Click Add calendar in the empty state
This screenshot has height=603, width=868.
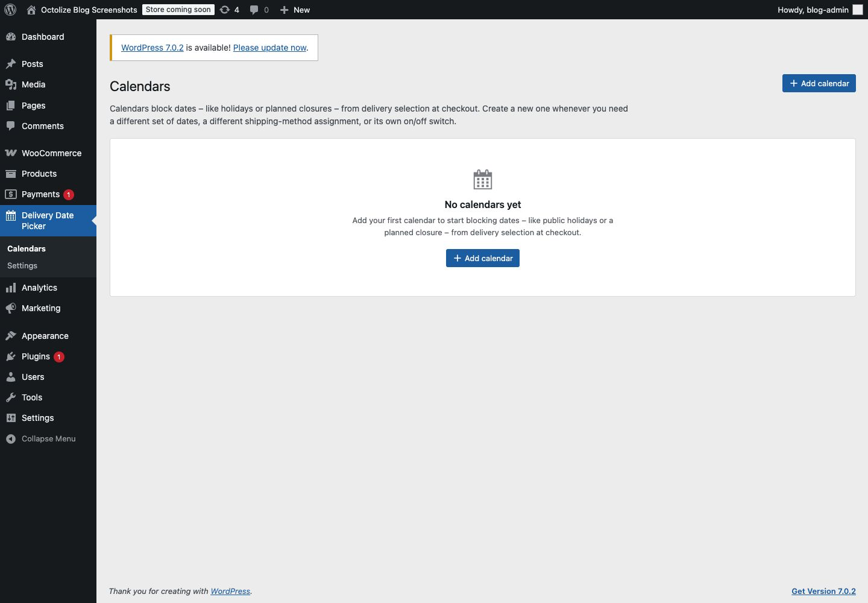click(483, 258)
